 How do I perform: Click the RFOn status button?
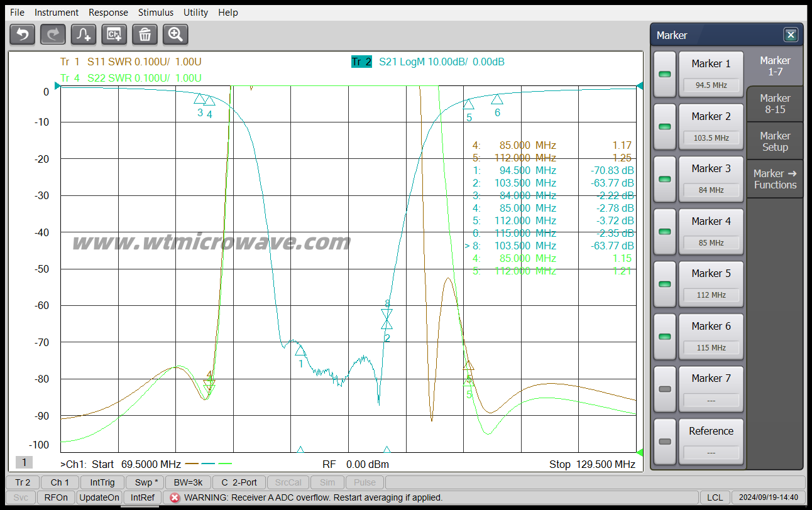[56, 497]
